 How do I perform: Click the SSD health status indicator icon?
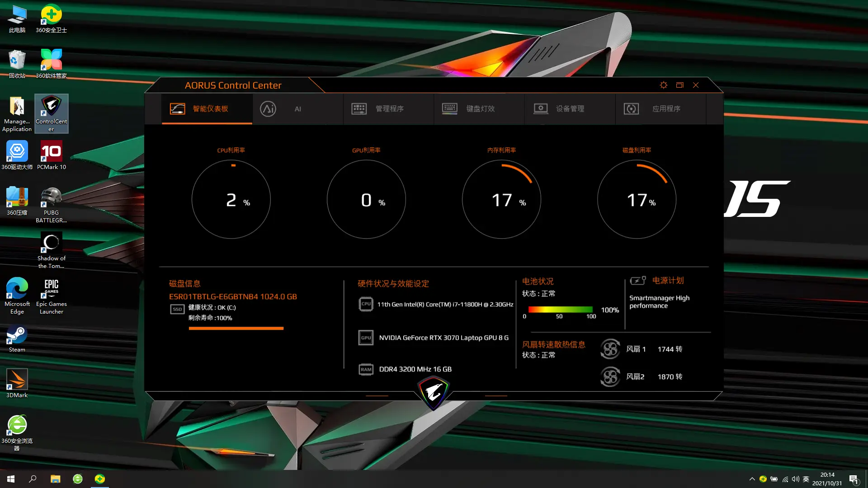[x=177, y=308]
